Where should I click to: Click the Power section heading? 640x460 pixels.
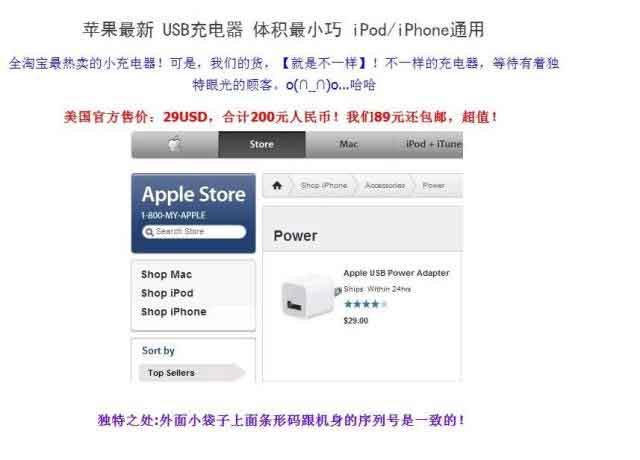(x=295, y=236)
